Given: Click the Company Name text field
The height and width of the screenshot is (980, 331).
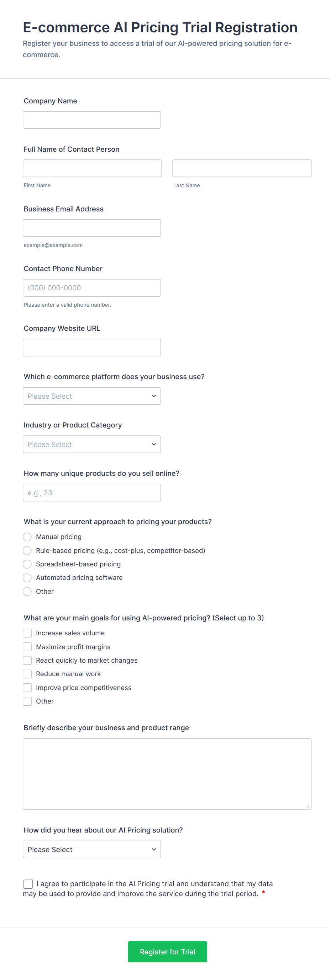Looking at the screenshot, I should tap(91, 120).
